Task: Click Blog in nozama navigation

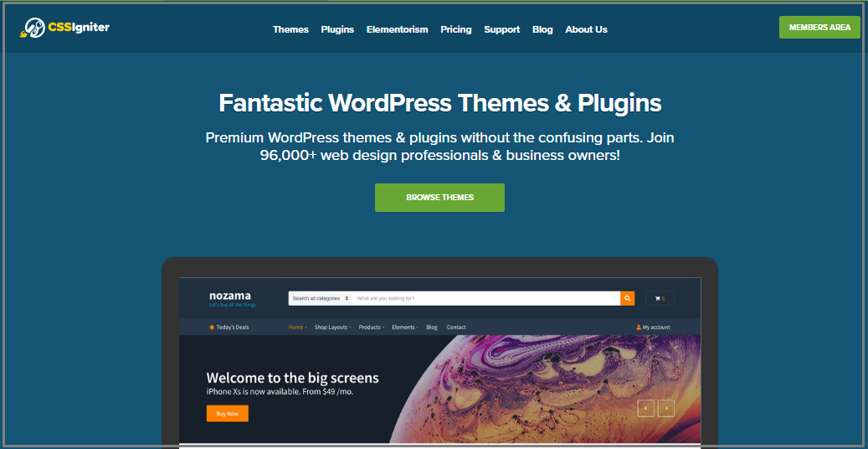Action: click(x=432, y=327)
